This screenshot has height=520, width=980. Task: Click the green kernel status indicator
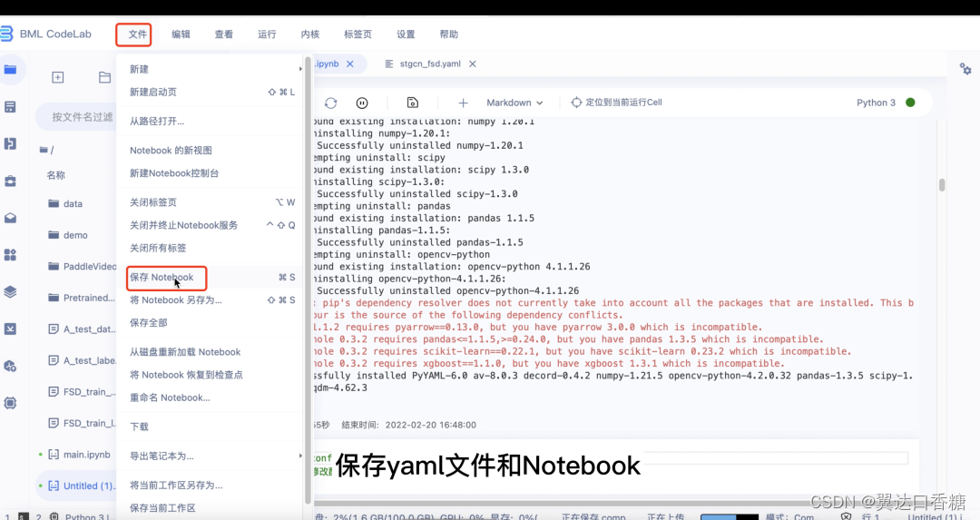pos(910,103)
